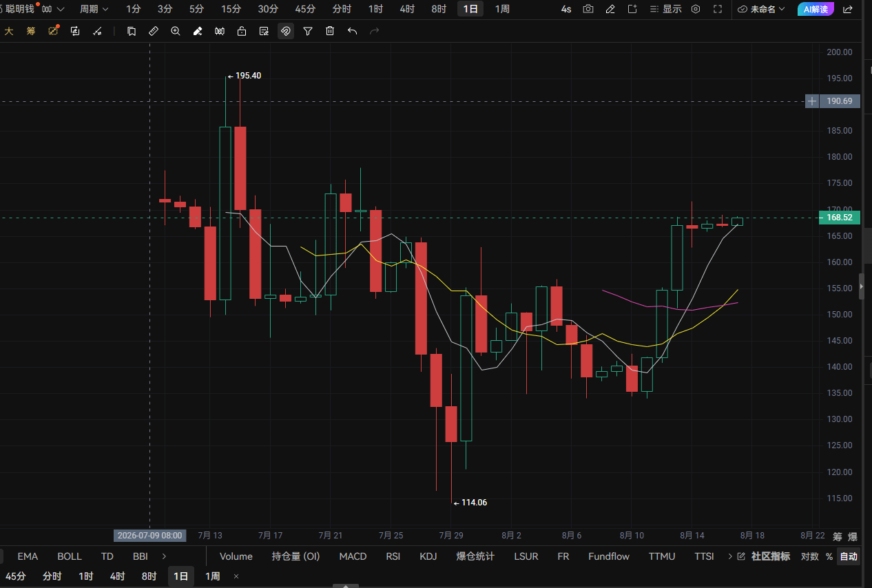Delete drawings with trash icon
This screenshot has height=588, width=872.
click(330, 31)
